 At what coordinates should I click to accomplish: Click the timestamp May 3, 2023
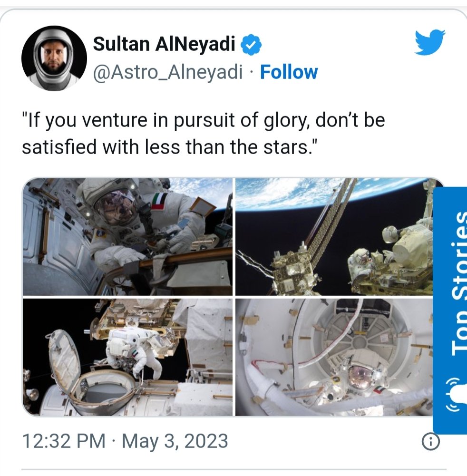[124, 442]
